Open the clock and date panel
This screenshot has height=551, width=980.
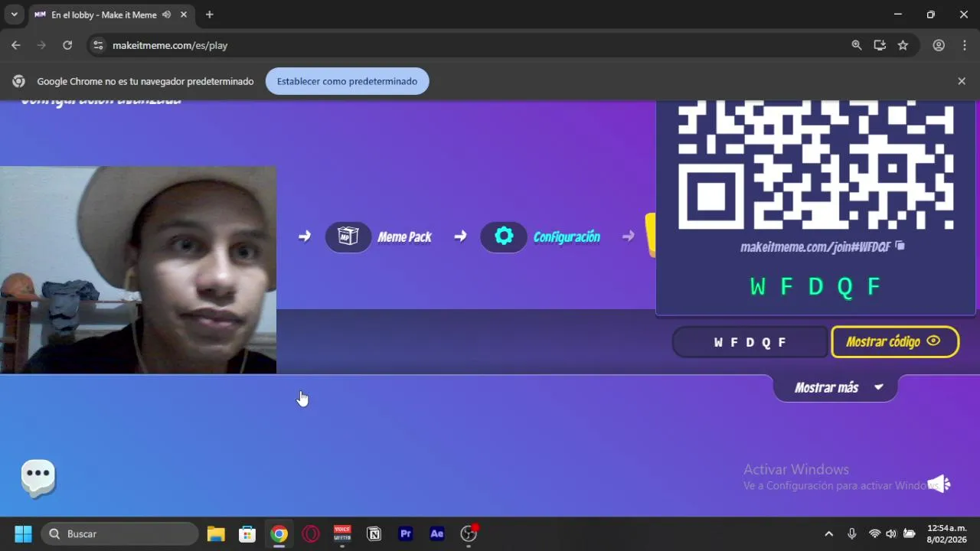[x=947, y=533]
